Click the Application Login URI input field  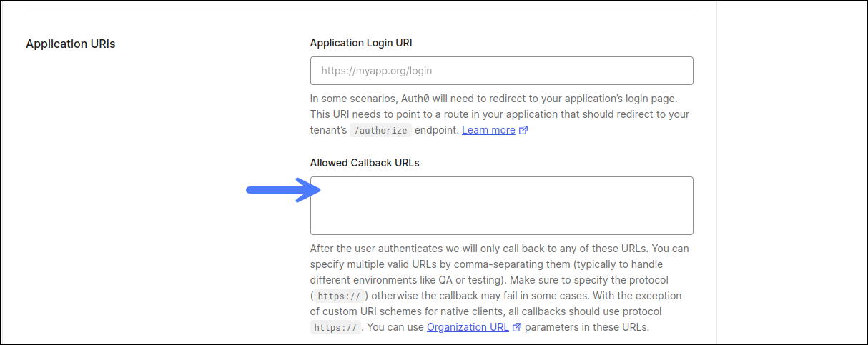(x=501, y=71)
